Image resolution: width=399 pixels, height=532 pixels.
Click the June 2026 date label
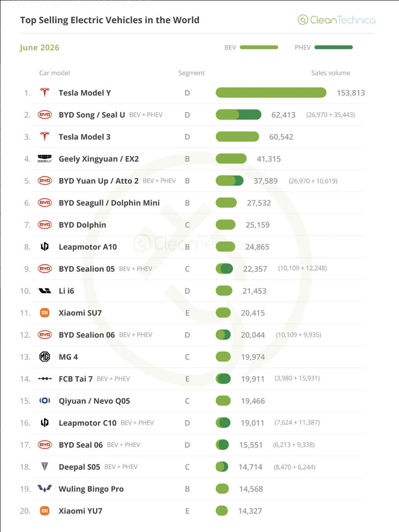[x=39, y=47]
